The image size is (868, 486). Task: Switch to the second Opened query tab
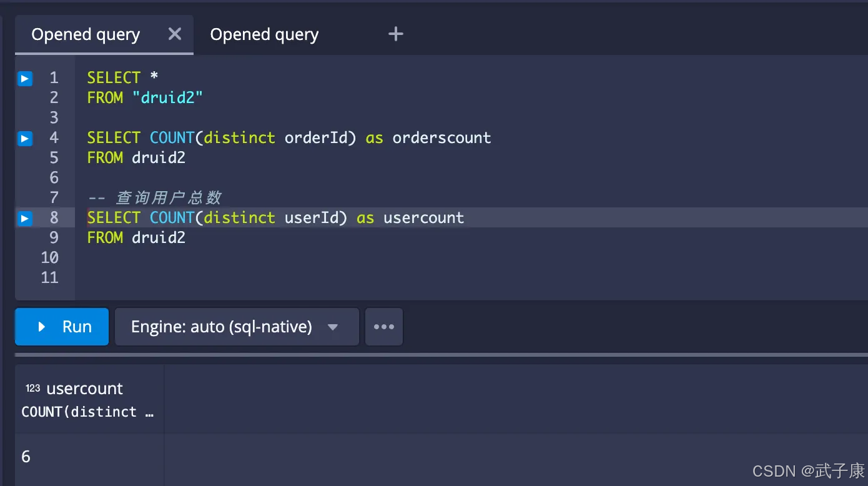pyautogui.click(x=264, y=35)
